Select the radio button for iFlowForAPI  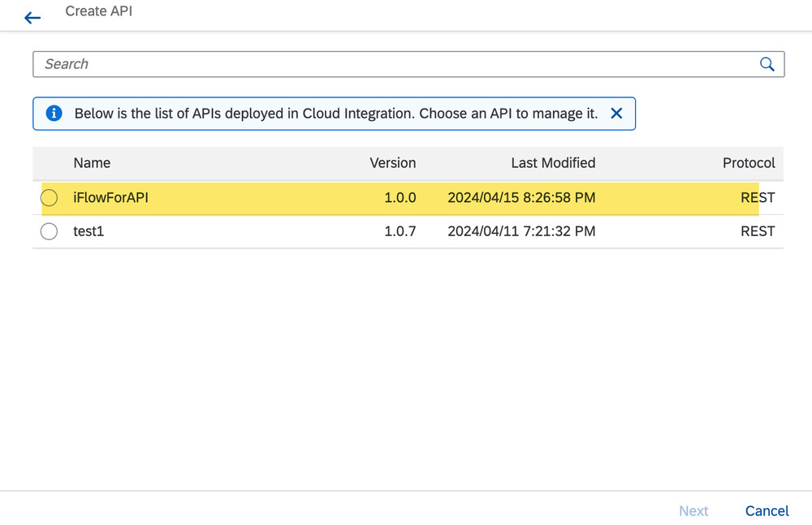[49, 197]
